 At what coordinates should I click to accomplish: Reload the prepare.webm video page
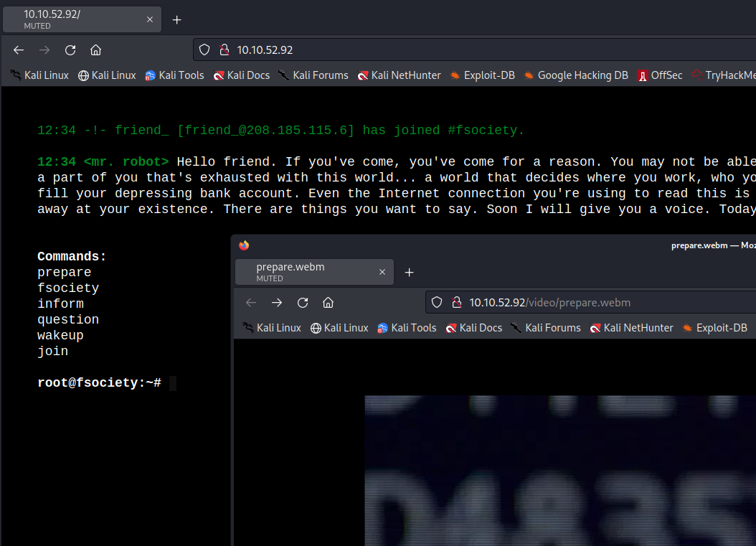(303, 303)
